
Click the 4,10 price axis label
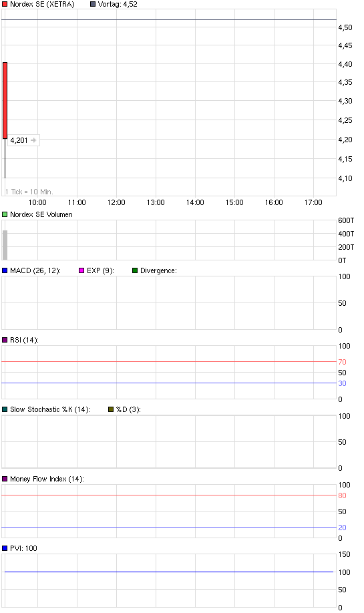[x=345, y=178]
